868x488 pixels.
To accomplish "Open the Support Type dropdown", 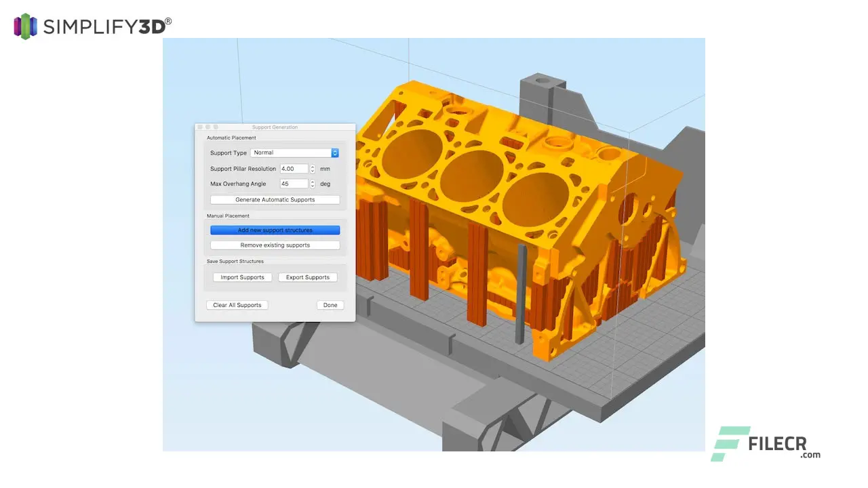I will 294,153.
